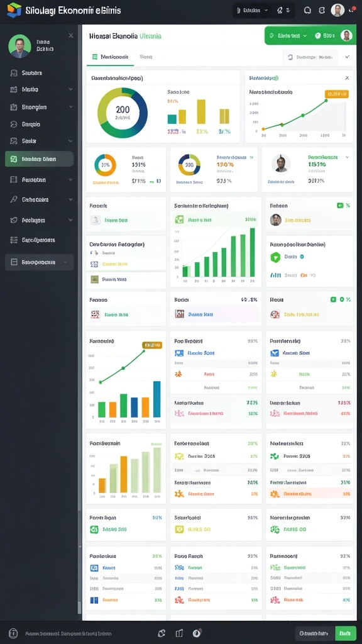Viewport: 362px width, 644px height.
Task: Click the refresh icon in the bottom bar
Action: click(x=162, y=633)
